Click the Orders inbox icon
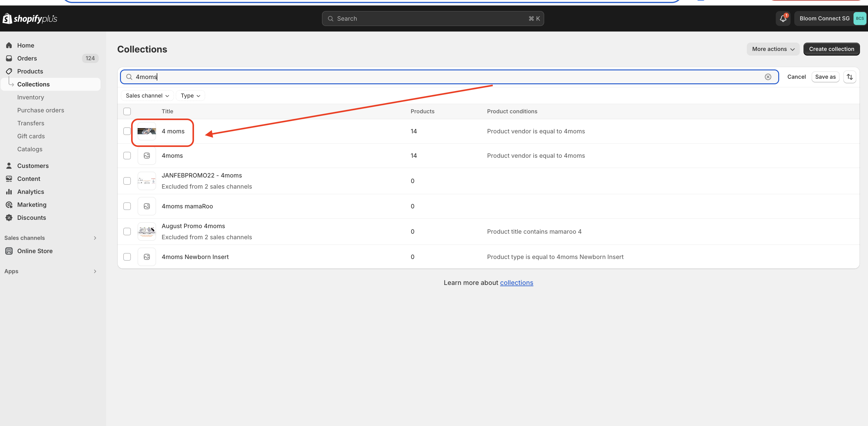The image size is (868, 426). (x=9, y=58)
